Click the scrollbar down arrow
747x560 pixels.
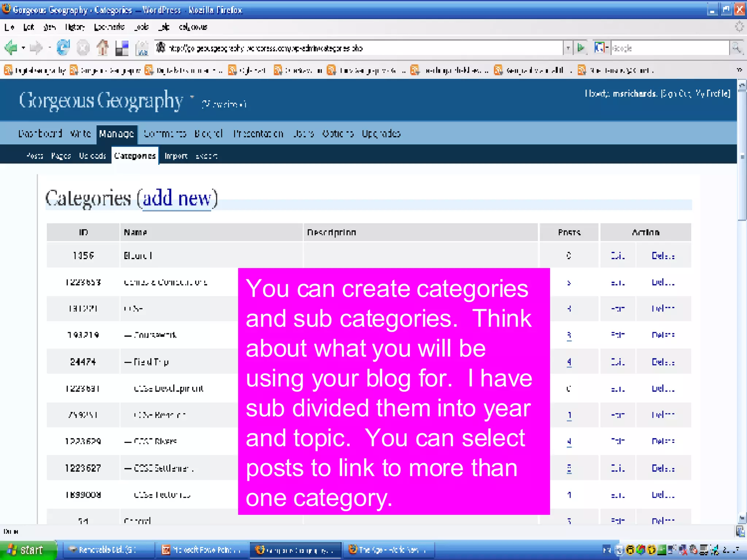742,518
